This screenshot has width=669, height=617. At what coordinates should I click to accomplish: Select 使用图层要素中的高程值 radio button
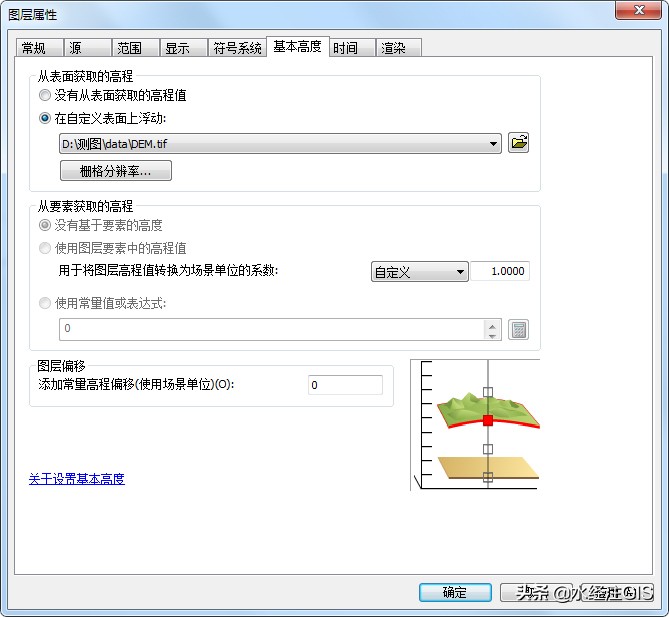click(x=45, y=248)
